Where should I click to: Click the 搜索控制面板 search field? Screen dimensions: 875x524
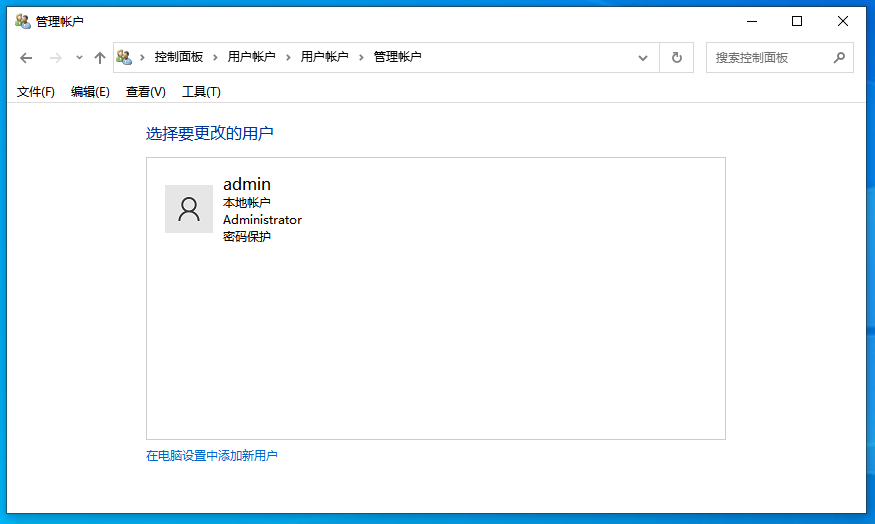point(768,58)
